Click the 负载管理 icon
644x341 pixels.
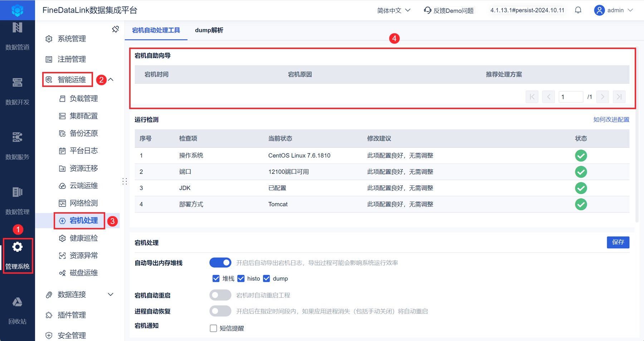pos(62,98)
